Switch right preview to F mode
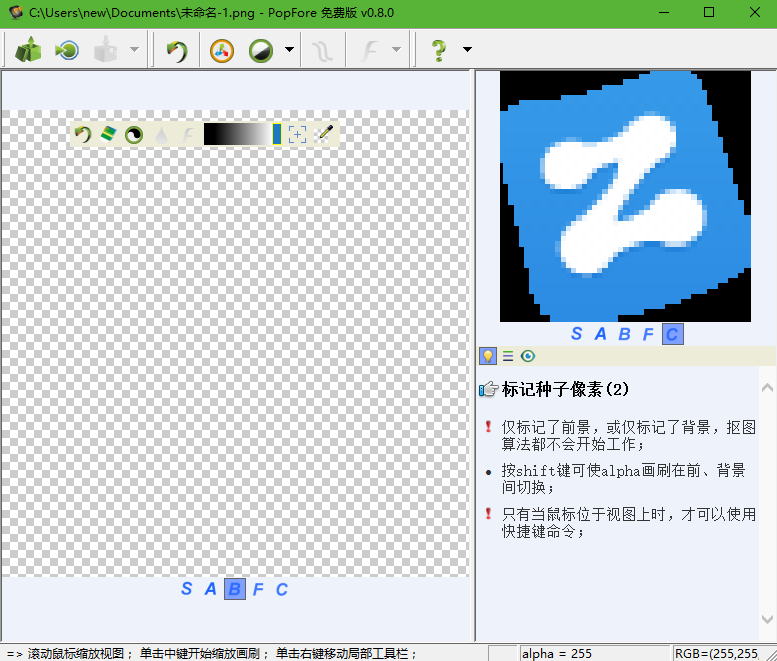The height and width of the screenshot is (661, 777). coord(648,334)
